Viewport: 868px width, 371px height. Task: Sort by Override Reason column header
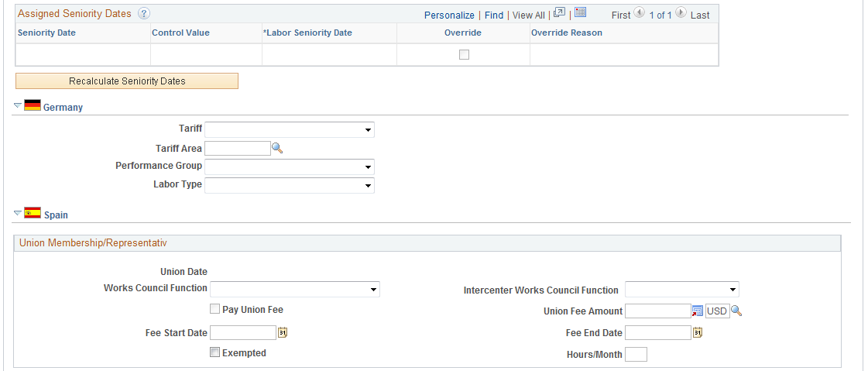click(567, 33)
